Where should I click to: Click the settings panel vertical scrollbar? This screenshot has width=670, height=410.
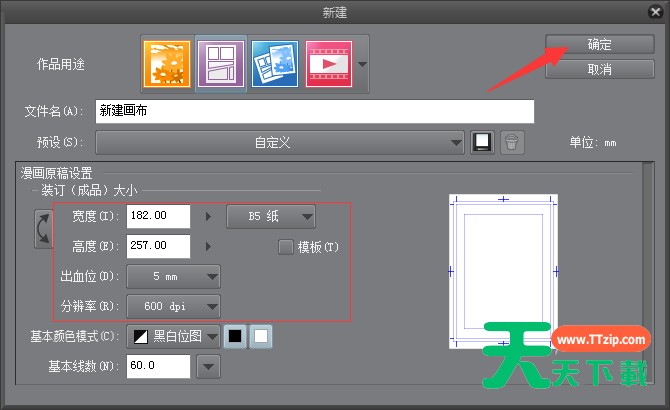(x=648, y=273)
